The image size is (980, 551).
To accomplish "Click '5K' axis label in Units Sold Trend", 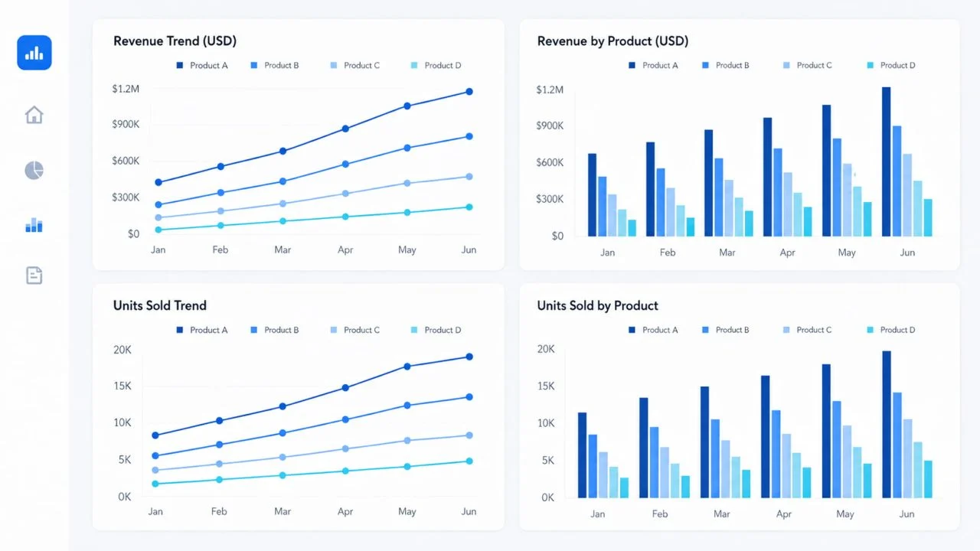I will tap(125, 460).
